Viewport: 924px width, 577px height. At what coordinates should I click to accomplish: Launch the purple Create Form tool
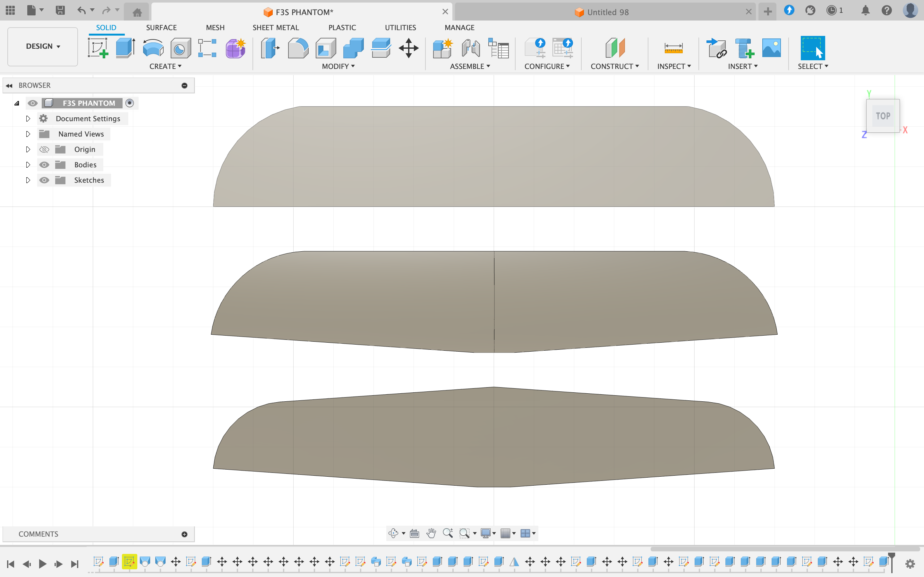click(x=235, y=48)
